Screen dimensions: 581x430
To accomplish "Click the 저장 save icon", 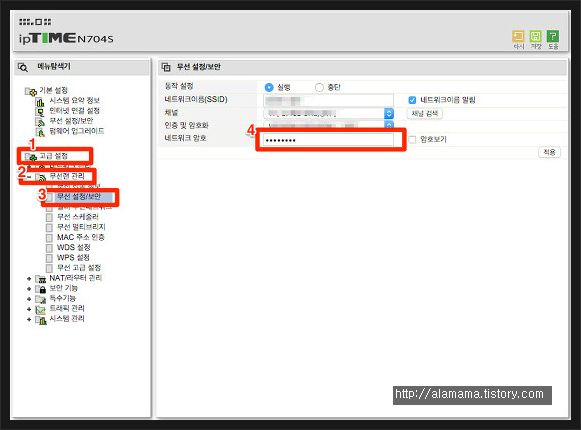I will 535,36.
